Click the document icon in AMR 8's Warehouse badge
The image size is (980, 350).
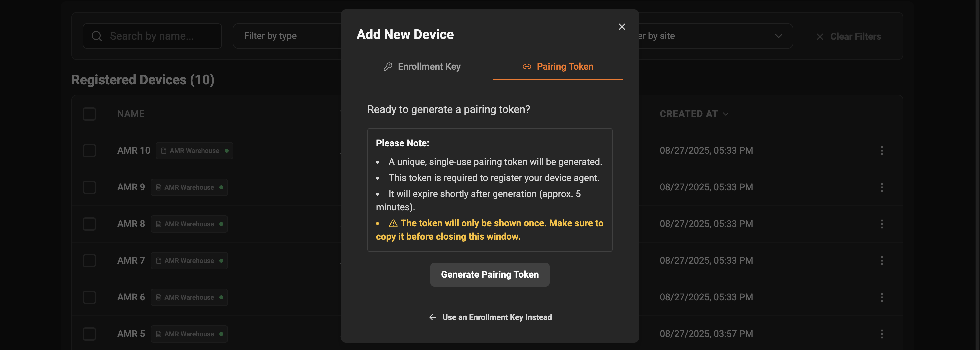click(x=158, y=224)
